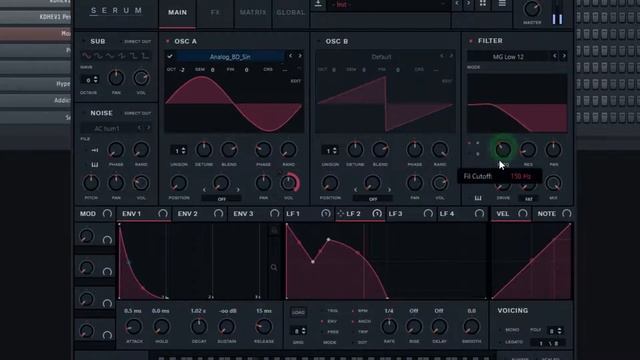Click the filter cutoff knob

[x=503, y=150]
